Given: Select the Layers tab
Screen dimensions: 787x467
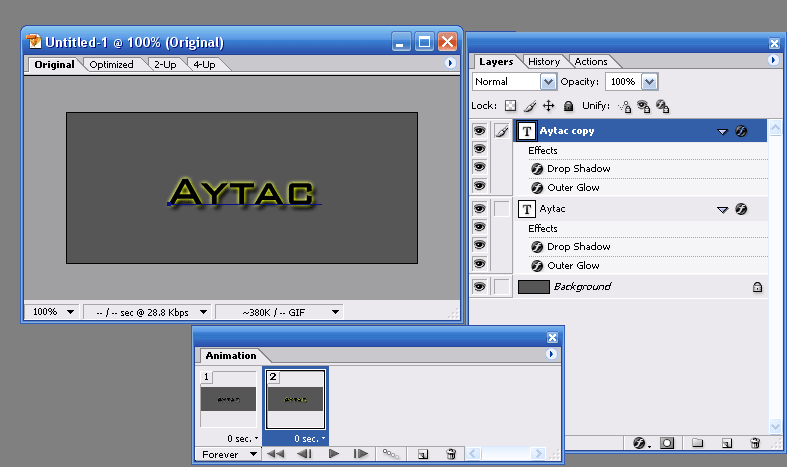Looking at the screenshot, I should click(x=496, y=61).
